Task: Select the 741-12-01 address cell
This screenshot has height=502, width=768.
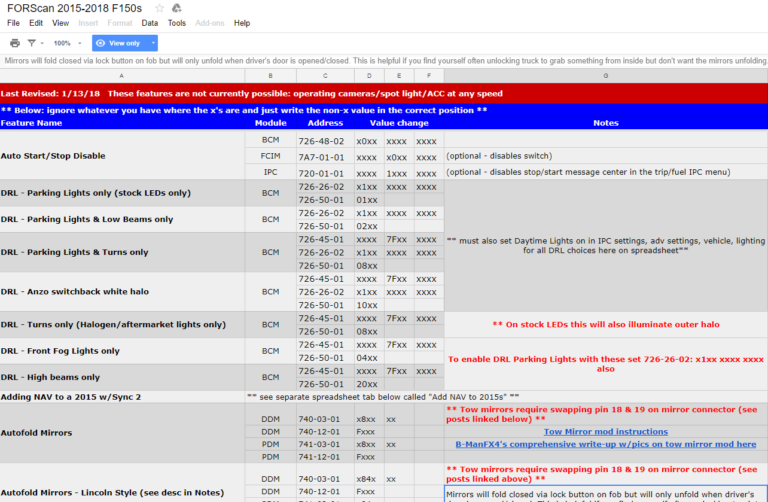Action: pyautogui.click(x=325, y=457)
